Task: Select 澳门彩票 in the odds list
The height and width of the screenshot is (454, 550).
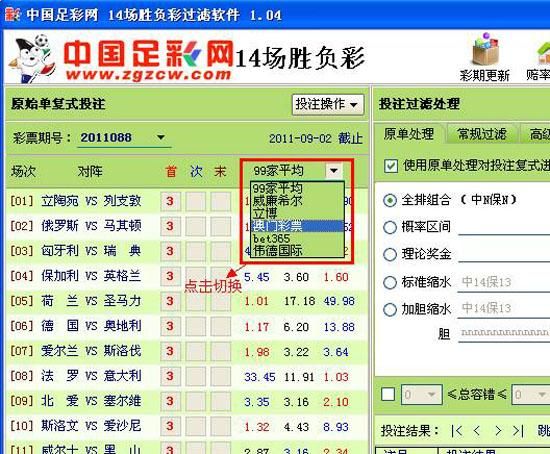Action: 297,226
